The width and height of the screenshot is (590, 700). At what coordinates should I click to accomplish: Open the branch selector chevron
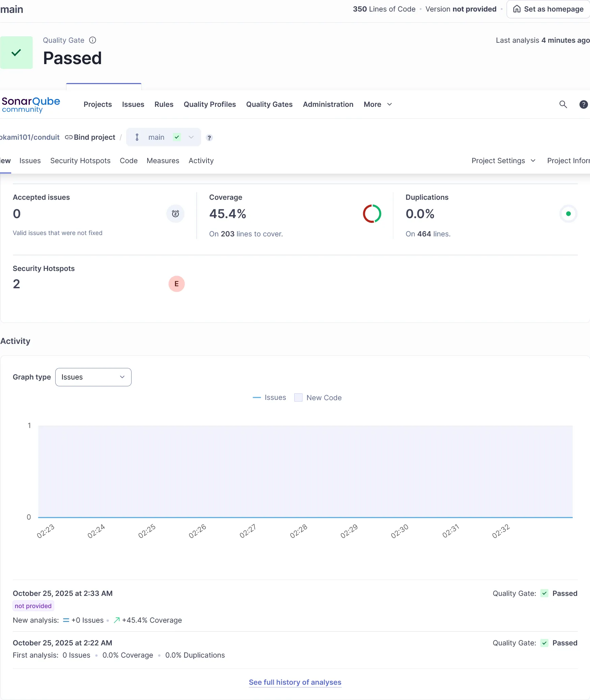191,137
